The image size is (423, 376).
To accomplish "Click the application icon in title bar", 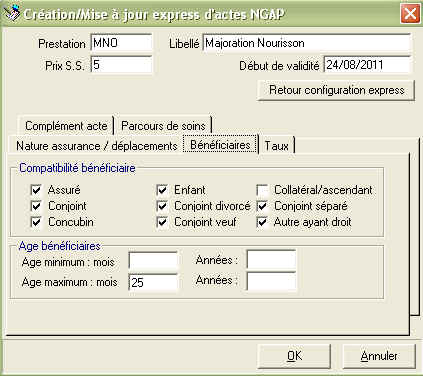I will click(11, 14).
